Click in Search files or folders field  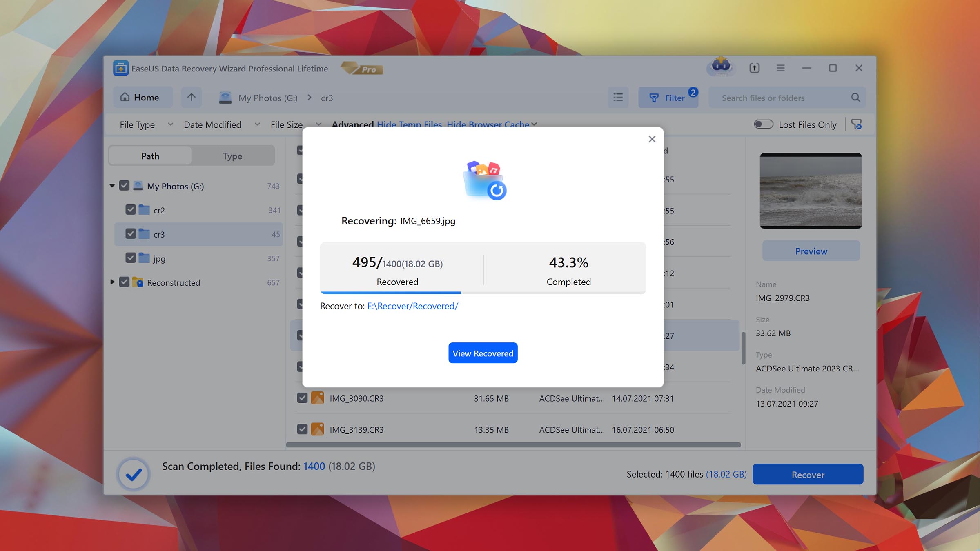[780, 98]
